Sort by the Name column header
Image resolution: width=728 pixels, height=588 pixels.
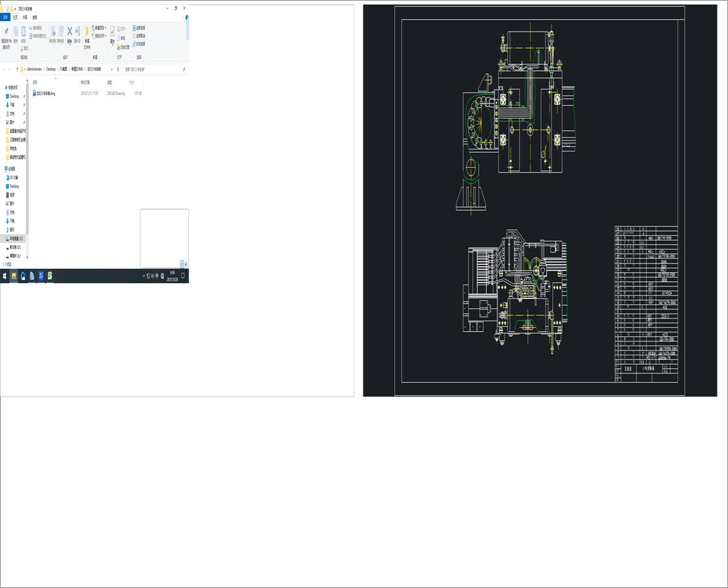pyautogui.click(x=35, y=82)
